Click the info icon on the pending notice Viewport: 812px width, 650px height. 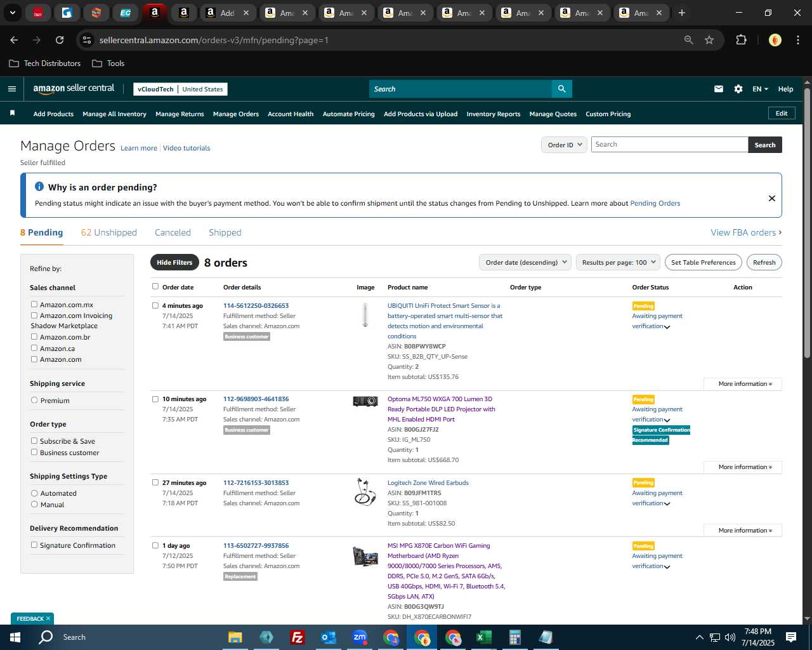39,187
